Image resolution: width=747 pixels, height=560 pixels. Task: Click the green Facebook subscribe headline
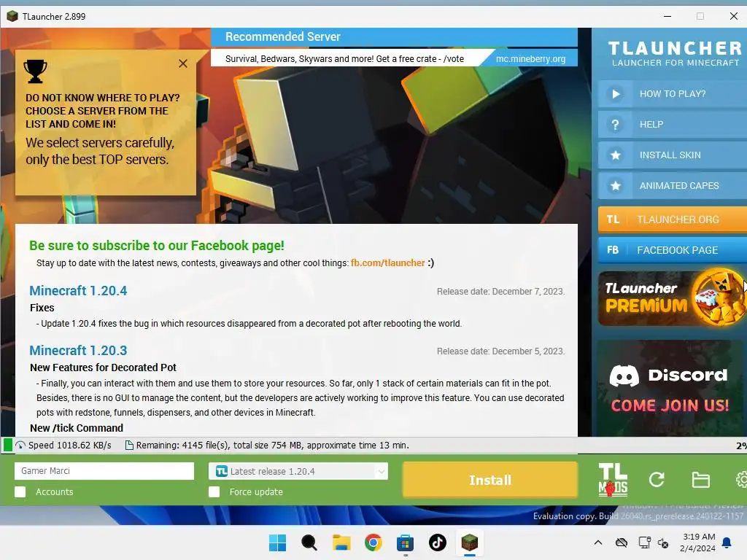click(x=157, y=245)
